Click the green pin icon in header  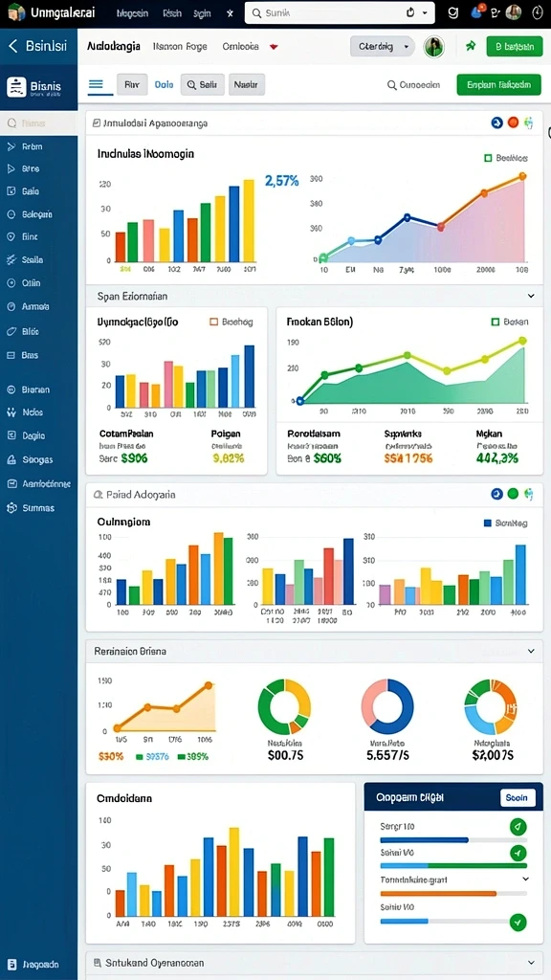pyautogui.click(x=471, y=46)
